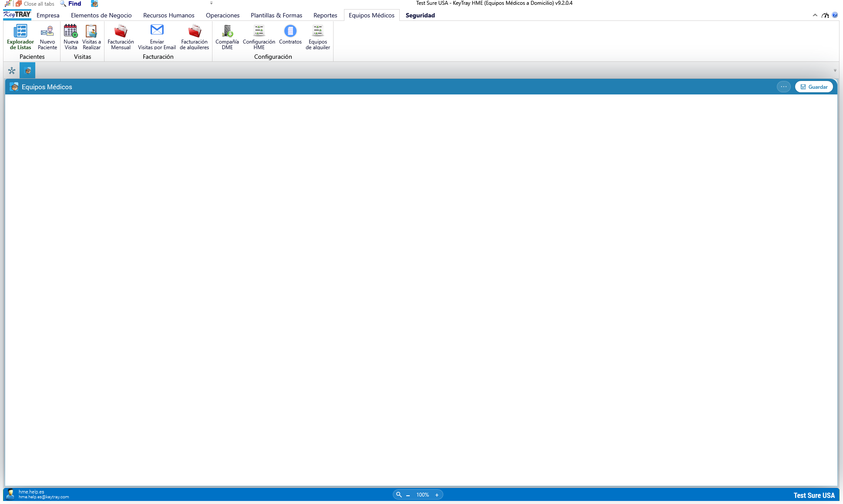This screenshot has width=843, height=504.
Task: Open Visitas a Realizar
Action: [91, 37]
